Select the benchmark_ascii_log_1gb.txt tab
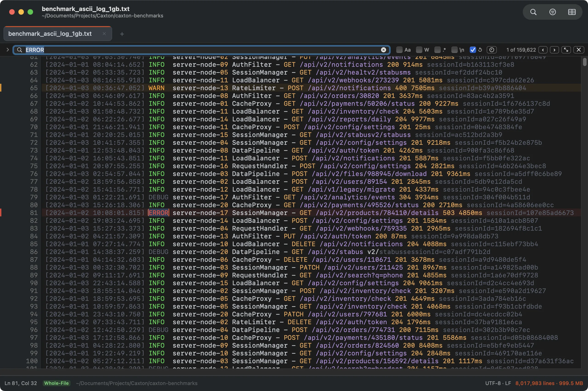The width and height of the screenshot is (588, 391). (x=58, y=34)
